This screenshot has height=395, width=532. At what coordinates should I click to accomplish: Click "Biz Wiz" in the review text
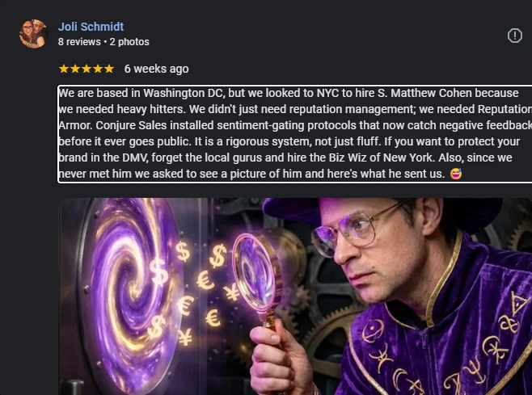point(344,158)
